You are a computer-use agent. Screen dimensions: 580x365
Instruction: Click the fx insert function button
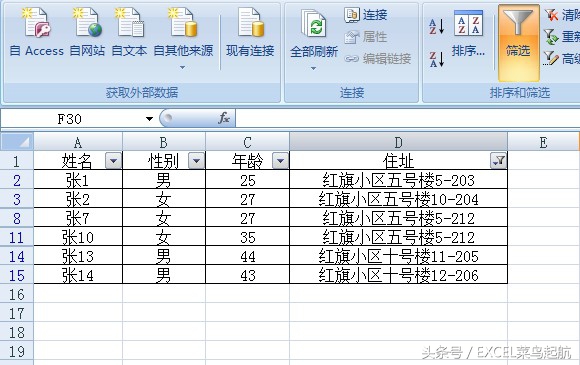coord(224,118)
